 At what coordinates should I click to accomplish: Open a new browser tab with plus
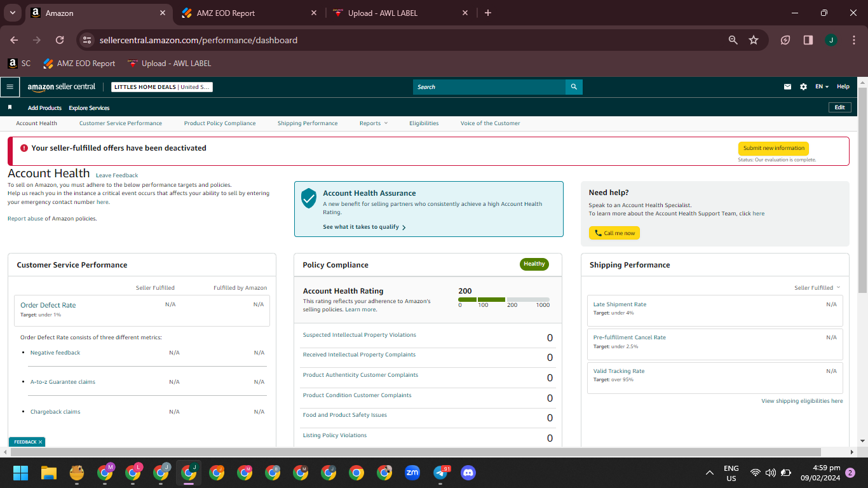pos(488,13)
